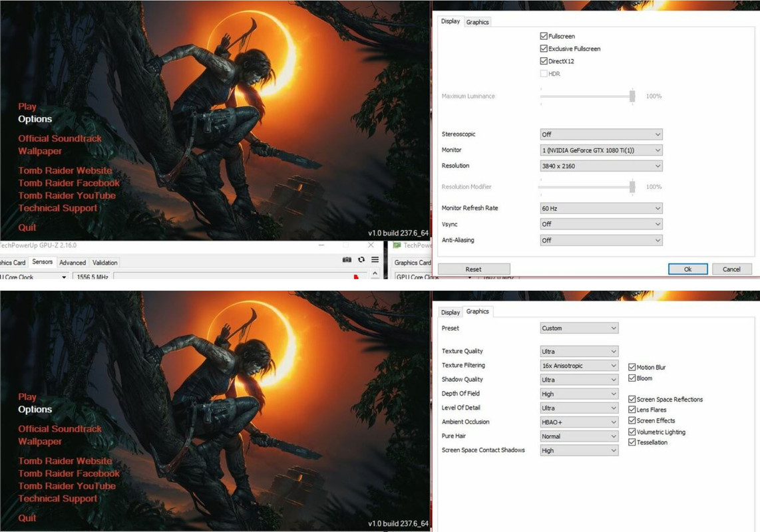This screenshot has width=760, height=532.
Task: Open the Depth Of Field dropdown
Action: (x=579, y=394)
